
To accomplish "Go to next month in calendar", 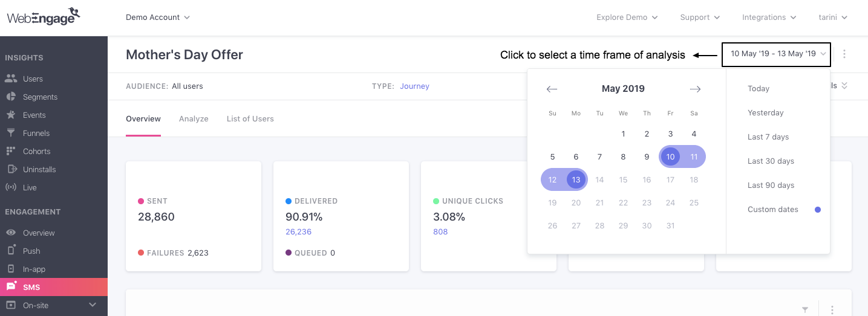I will pyautogui.click(x=695, y=89).
